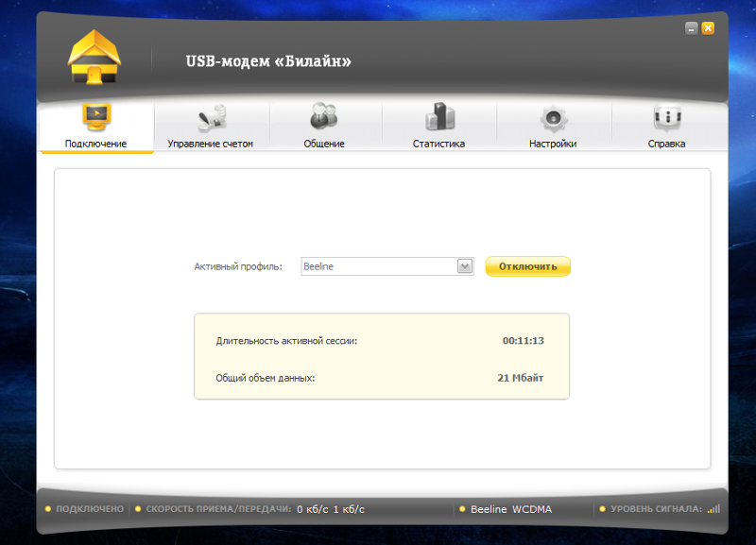Switch to the Общение tab label
The image size is (756, 545).
coord(324,144)
